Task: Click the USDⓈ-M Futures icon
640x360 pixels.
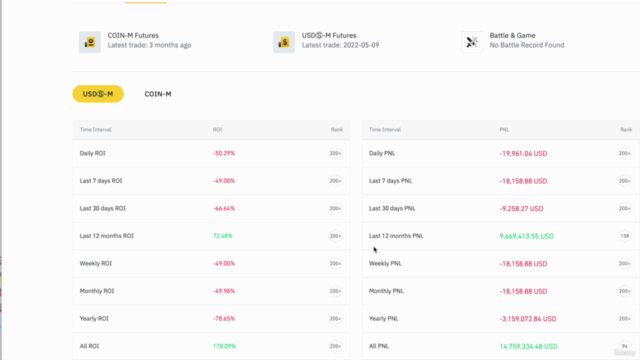Action: tap(284, 42)
